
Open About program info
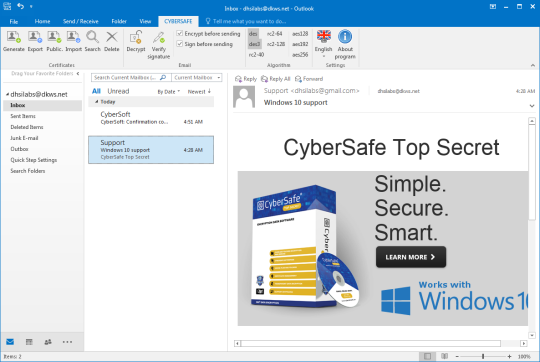coord(345,45)
